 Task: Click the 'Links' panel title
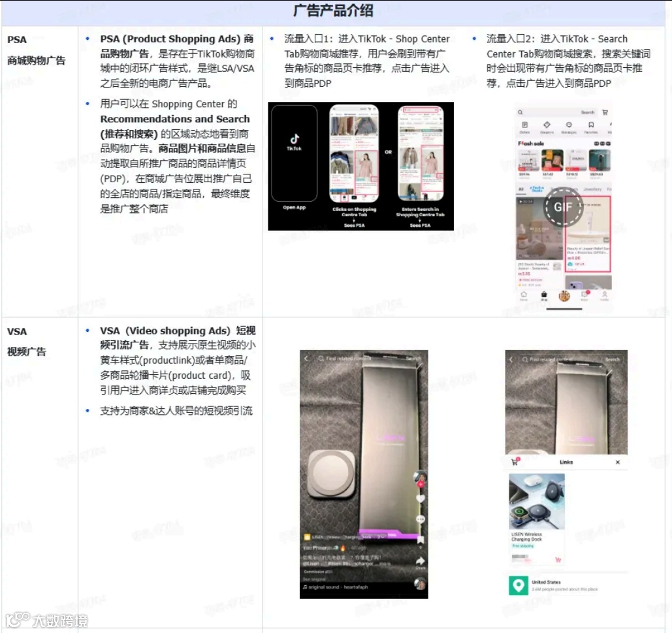[x=566, y=462]
